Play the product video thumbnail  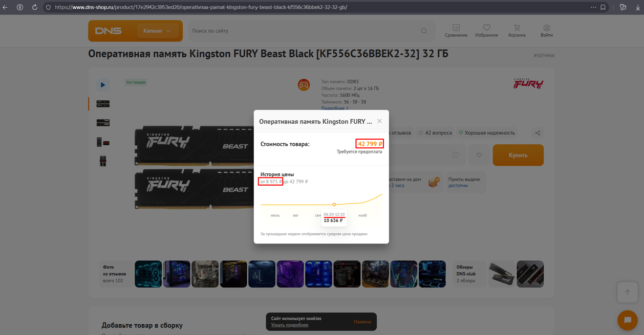[x=103, y=85]
